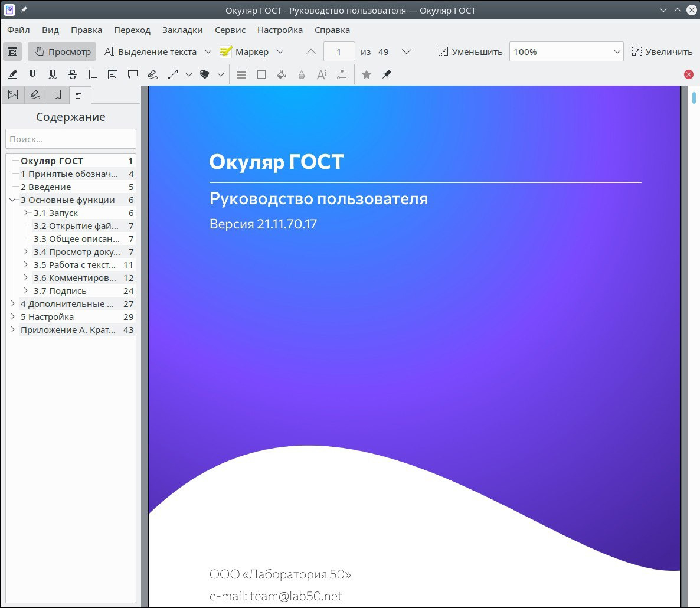Open the zoom level 100% dropdown
This screenshot has height=608, width=700.
point(566,51)
